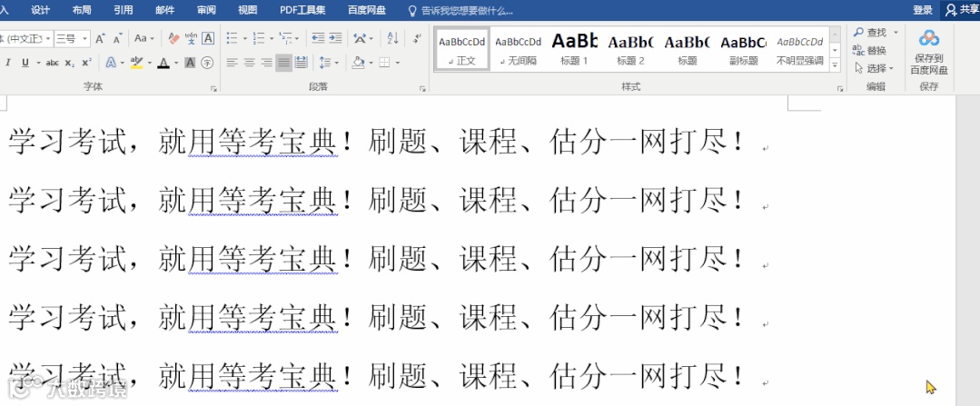This screenshot has width=980, height=406.
Task: Toggle Show/Hide paragraph marks
Action: (x=417, y=39)
